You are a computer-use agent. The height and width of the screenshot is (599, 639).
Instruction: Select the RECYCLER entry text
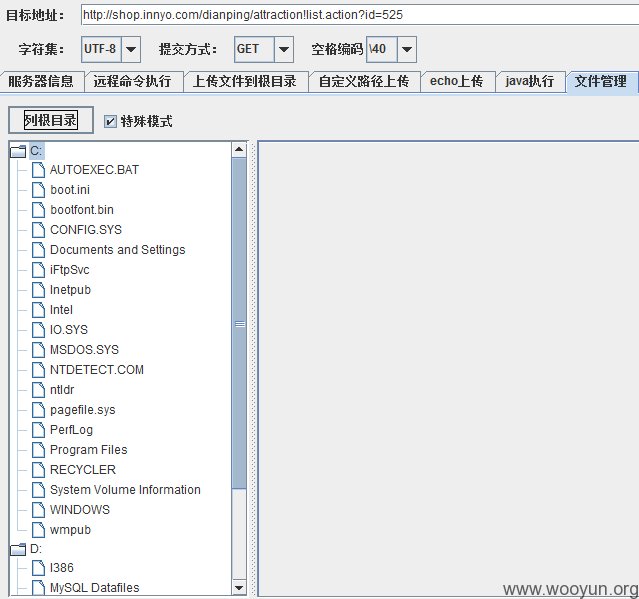(83, 469)
